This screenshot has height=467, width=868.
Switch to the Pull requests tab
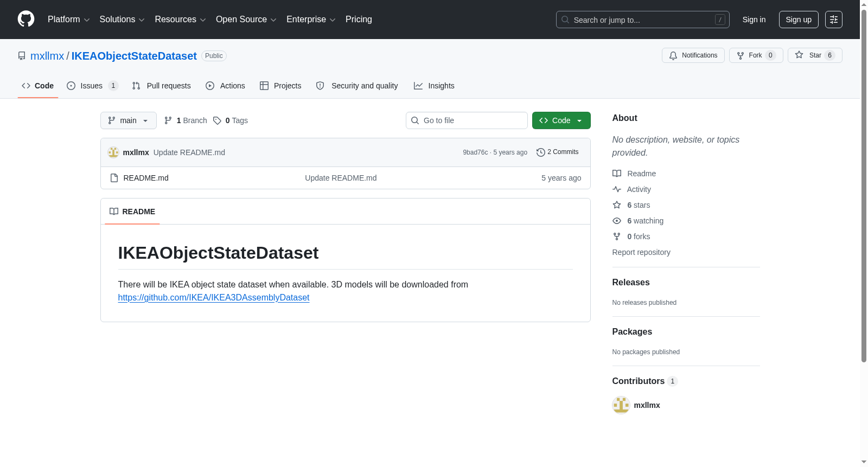coord(161,86)
